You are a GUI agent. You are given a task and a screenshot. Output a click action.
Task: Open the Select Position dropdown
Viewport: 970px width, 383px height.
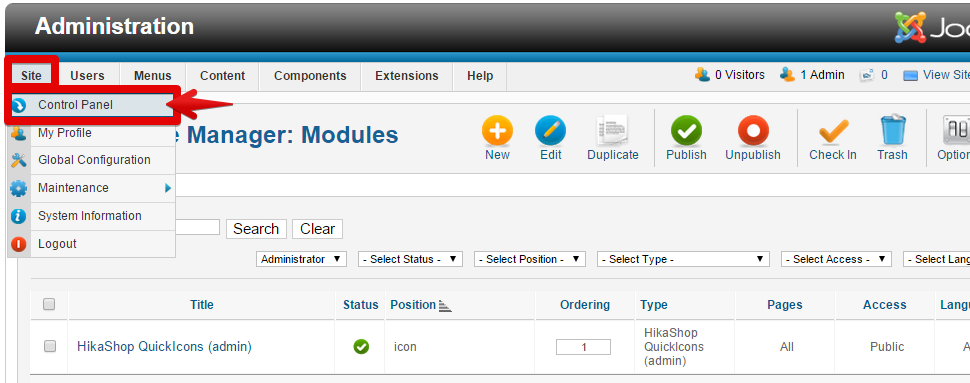coord(530,259)
